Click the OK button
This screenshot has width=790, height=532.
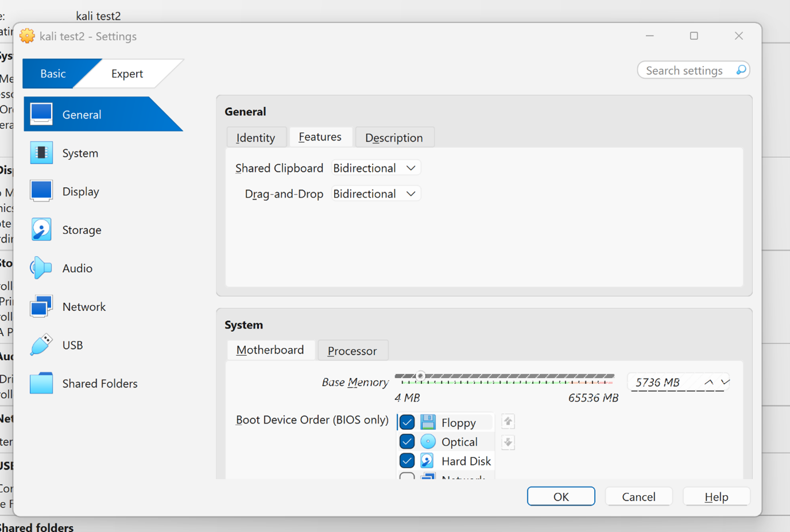coord(560,496)
